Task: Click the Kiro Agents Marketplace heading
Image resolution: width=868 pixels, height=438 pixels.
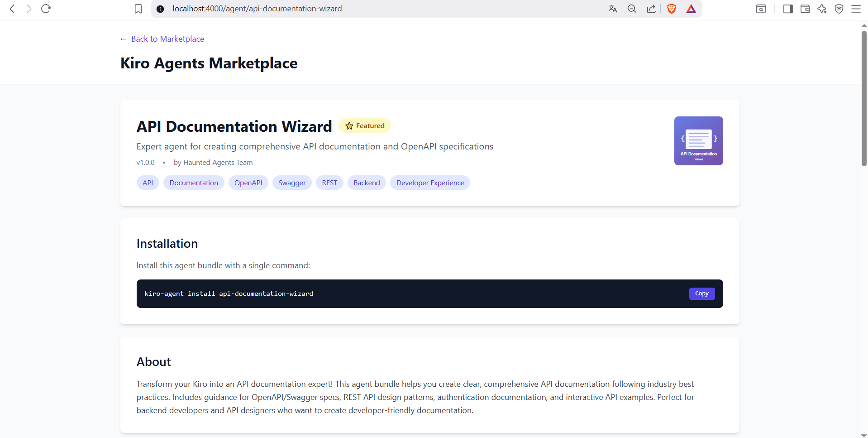Action: pyautogui.click(x=209, y=63)
